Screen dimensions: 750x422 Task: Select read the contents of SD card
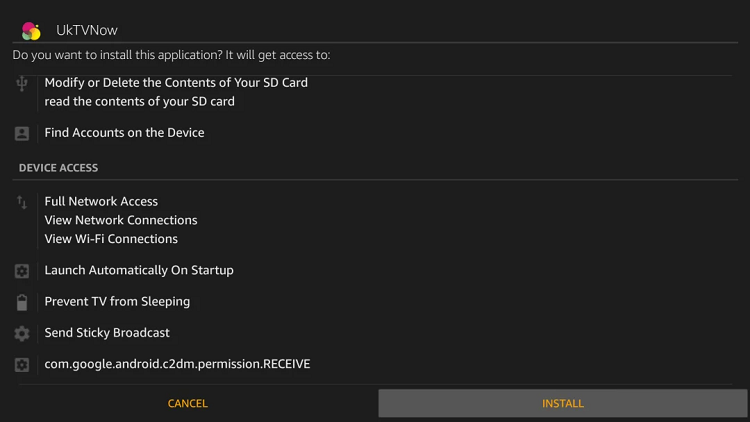point(140,101)
